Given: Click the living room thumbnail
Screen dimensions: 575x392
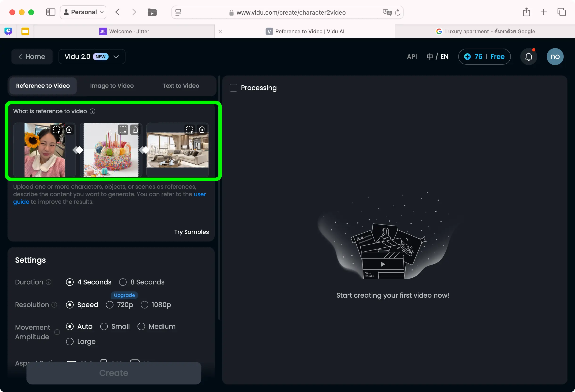Looking at the screenshot, I should (x=177, y=154).
